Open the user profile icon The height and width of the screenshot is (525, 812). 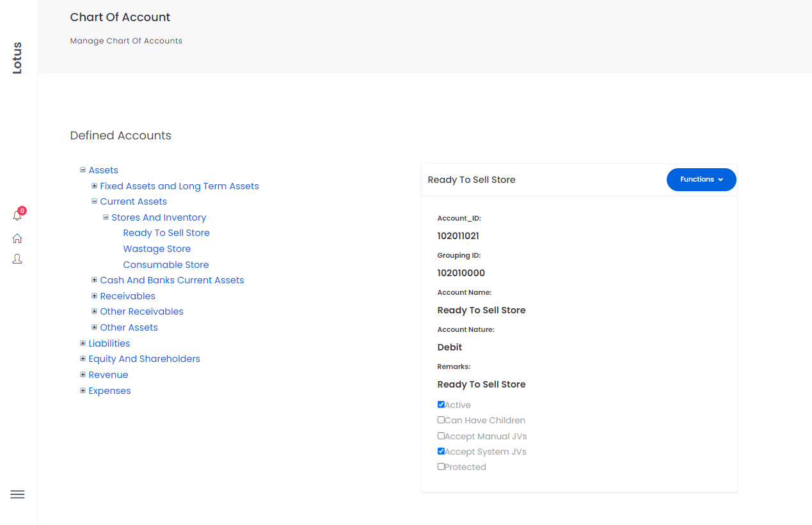pyautogui.click(x=17, y=259)
